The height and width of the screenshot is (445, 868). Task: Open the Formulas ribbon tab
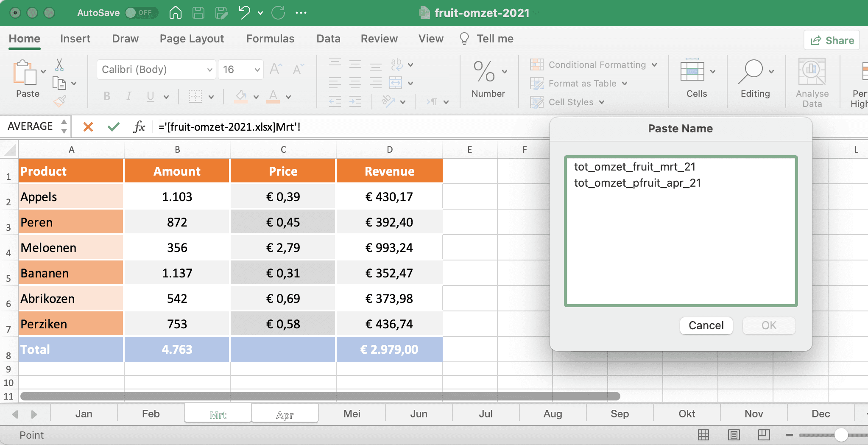pyautogui.click(x=270, y=39)
